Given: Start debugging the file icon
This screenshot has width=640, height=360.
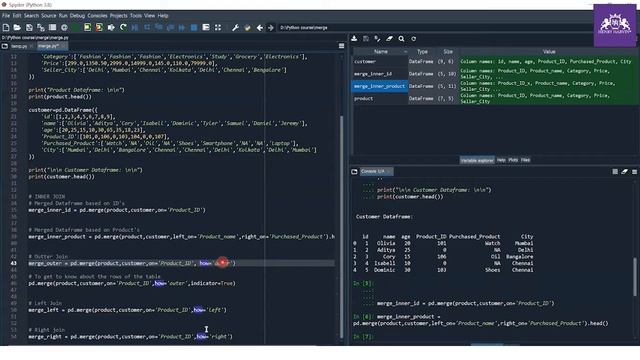Looking at the screenshot, I should pos(135,27).
